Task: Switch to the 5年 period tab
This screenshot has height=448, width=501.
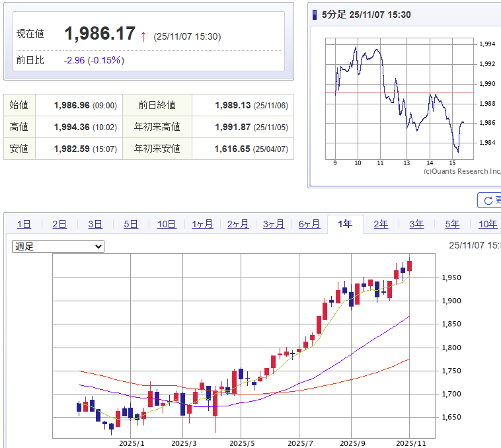Action: (x=452, y=224)
